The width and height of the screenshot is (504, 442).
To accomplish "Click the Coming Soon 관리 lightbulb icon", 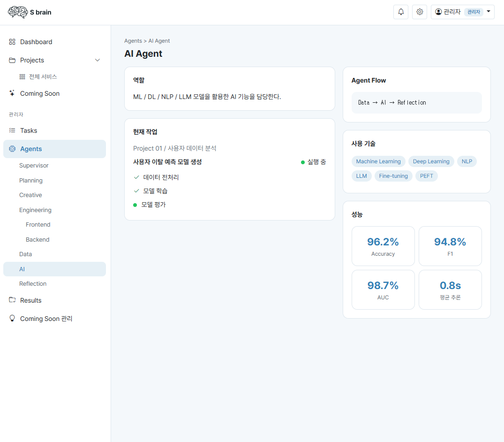I will tap(12, 318).
